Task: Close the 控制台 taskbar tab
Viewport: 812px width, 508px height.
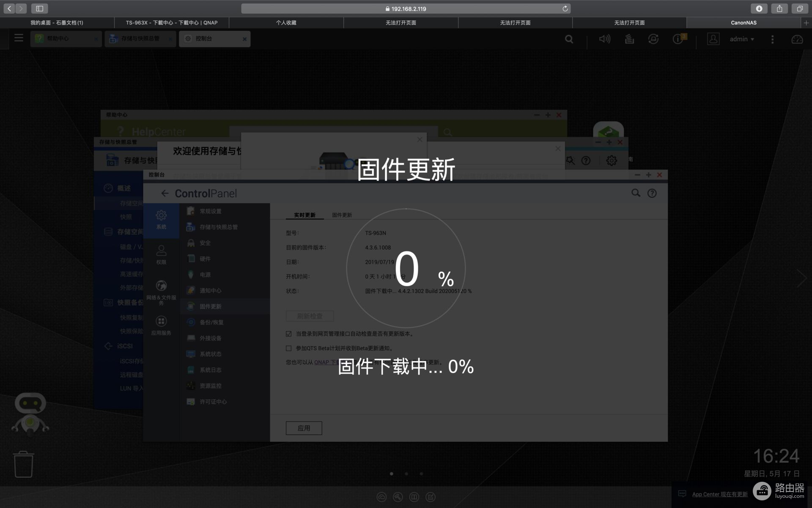Action: tap(244, 39)
